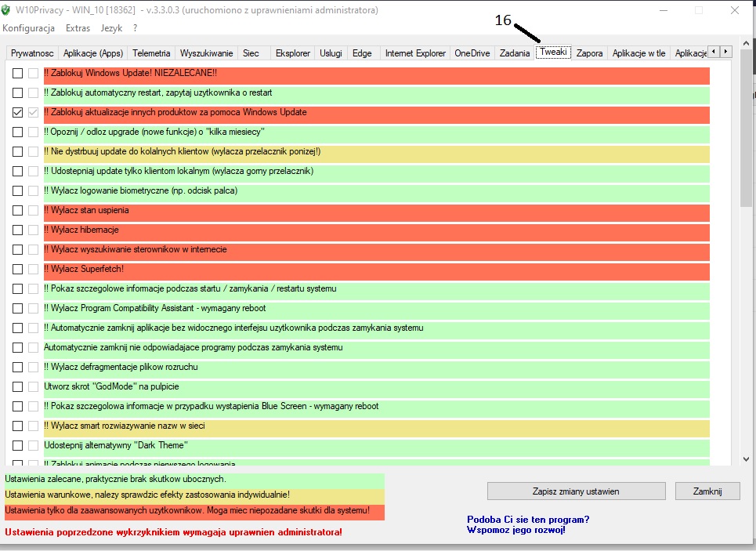Check 'Udostepnij alternatywny Dark Theme' checkbox

pos(17,445)
